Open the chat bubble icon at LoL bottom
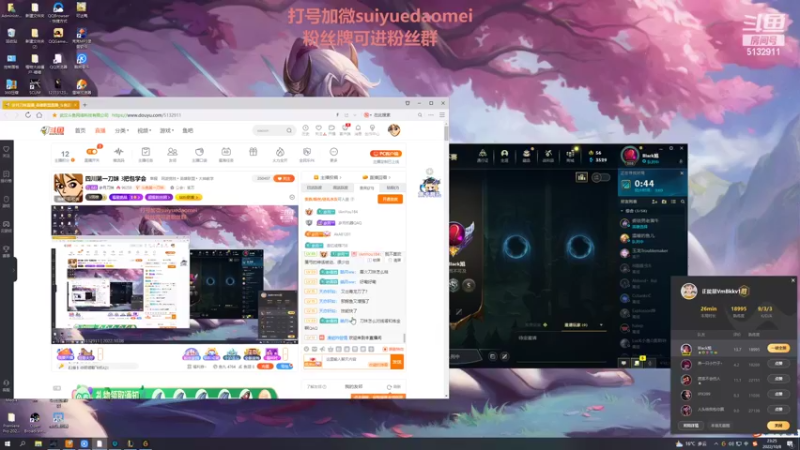The image size is (800, 450). pos(623,363)
